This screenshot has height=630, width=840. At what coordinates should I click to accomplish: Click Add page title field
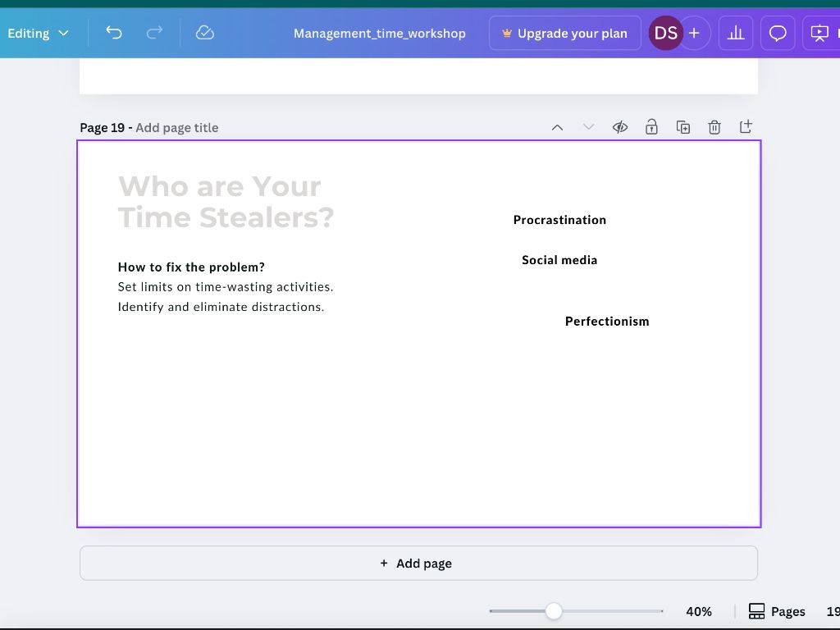[177, 127]
